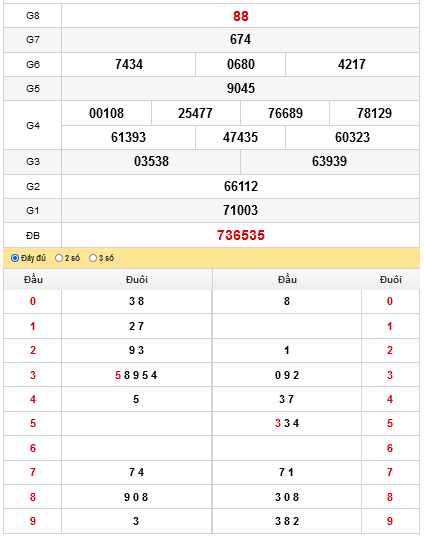Screen dimensions: 424x537
Task: Click the G5 prize number 9045
Action: click(x=241, y=88)
